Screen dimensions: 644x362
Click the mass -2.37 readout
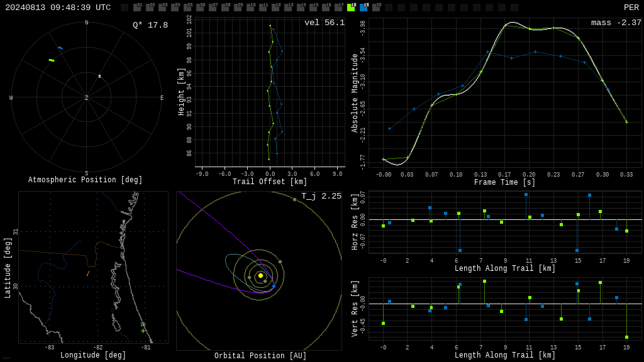616,23
